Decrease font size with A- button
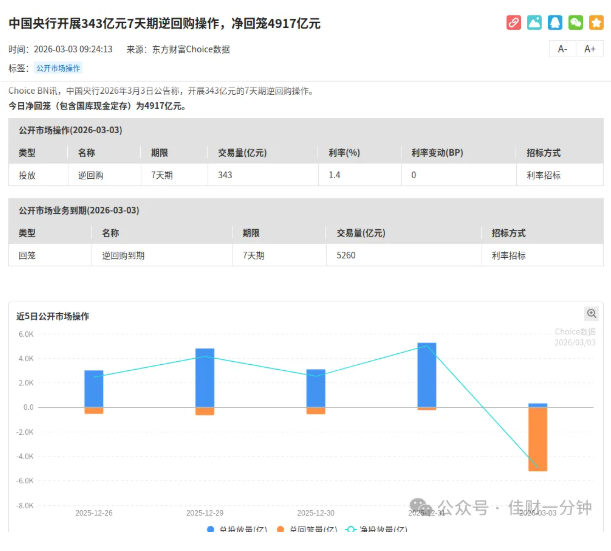Screen dimensions: 611x551 click(x=562, y=49)
